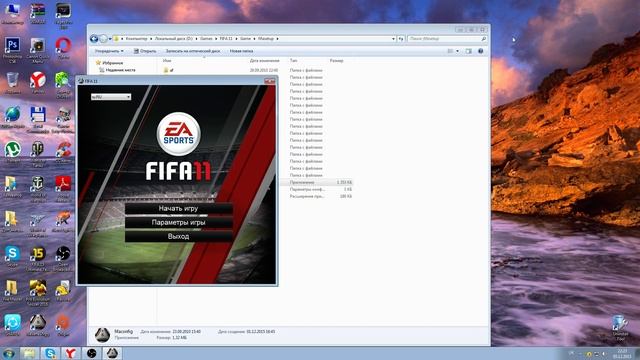Viewport: 640px width, 360px height.
Task: Open the Упорядочить menu dropdown
Action: [109, 51]
